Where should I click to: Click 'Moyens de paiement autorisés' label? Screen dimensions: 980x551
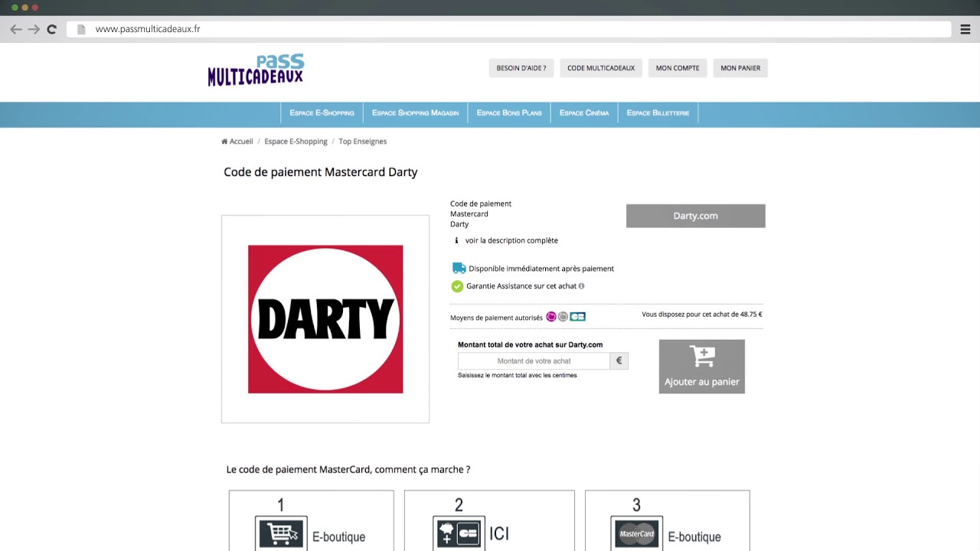(x=496, y=318)
